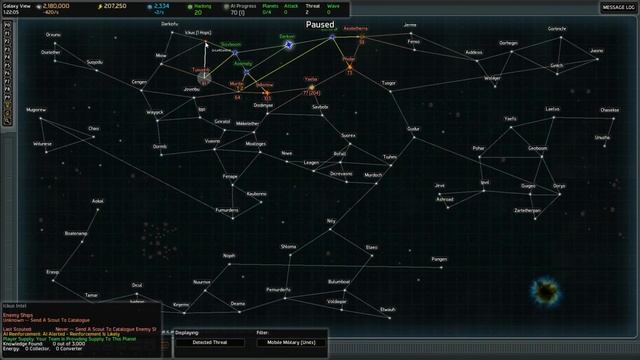Select the Vusere planet node
Image resolution: width=640 pixels, height=360 pixels.
[x=214, y=149]
